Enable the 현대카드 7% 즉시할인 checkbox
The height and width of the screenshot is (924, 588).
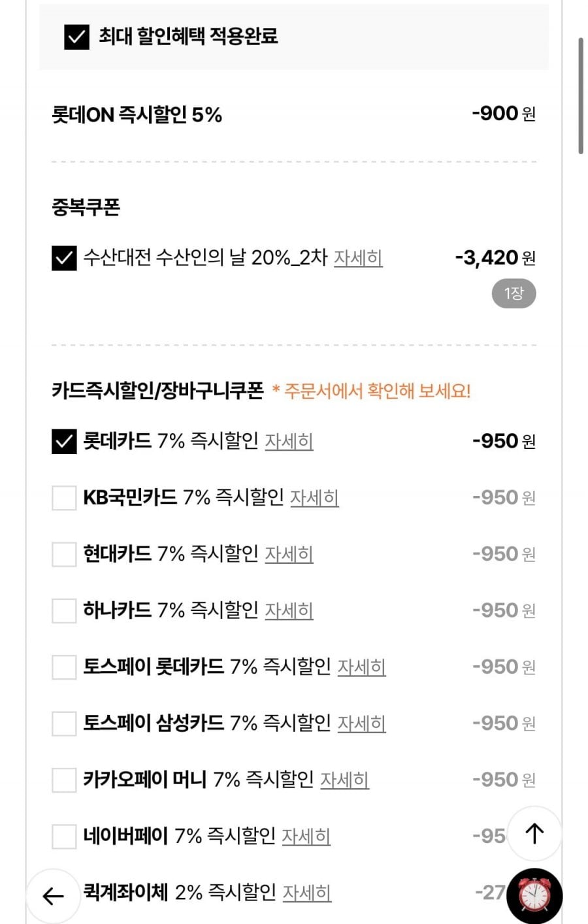(x=64, y=554)
